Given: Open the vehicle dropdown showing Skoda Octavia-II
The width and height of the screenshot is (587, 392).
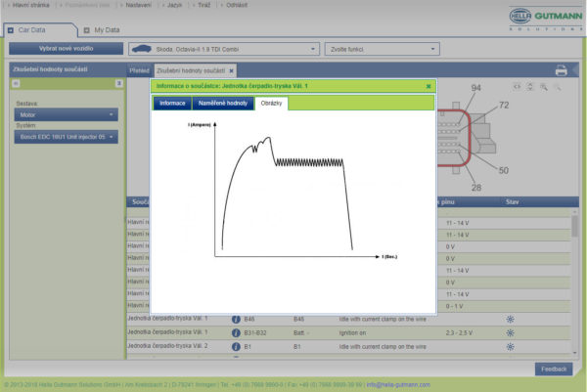Looking at the screenshot, I should coord(222,48).
